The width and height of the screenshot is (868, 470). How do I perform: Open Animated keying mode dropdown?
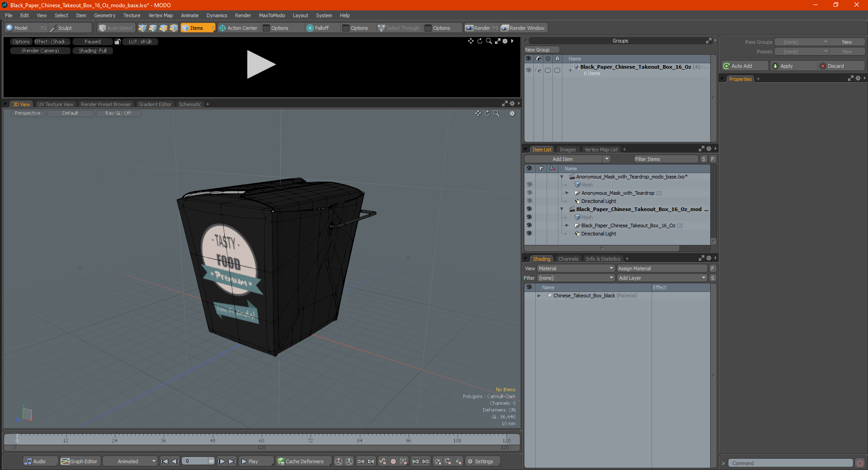click(130, 461)
